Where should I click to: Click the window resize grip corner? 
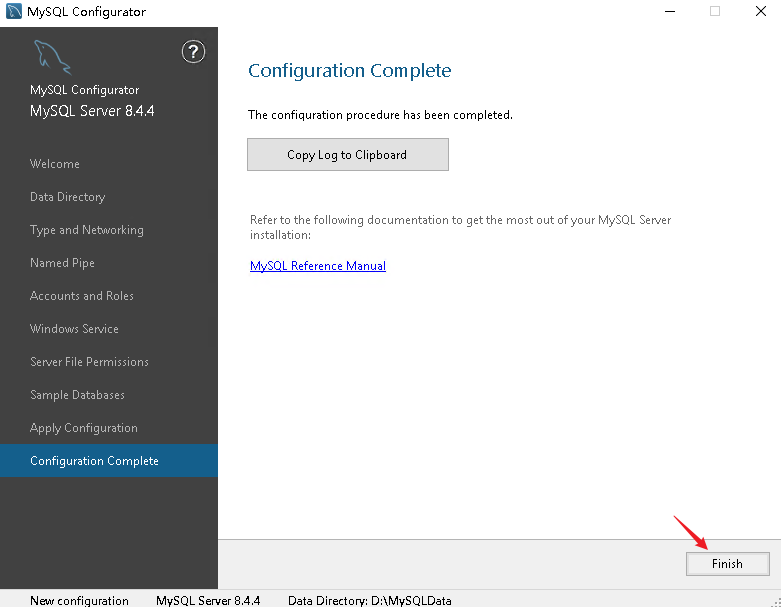[x=776, y=602]
